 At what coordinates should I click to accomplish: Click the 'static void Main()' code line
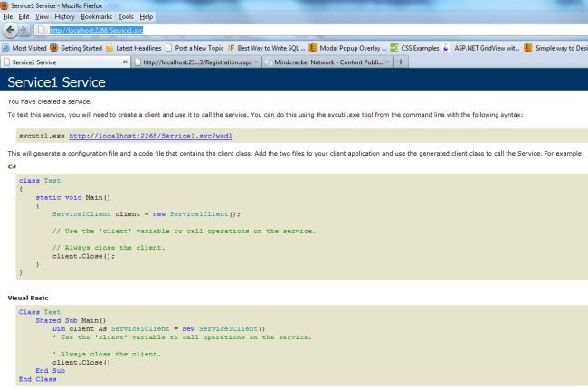click(x=72, y=198)
